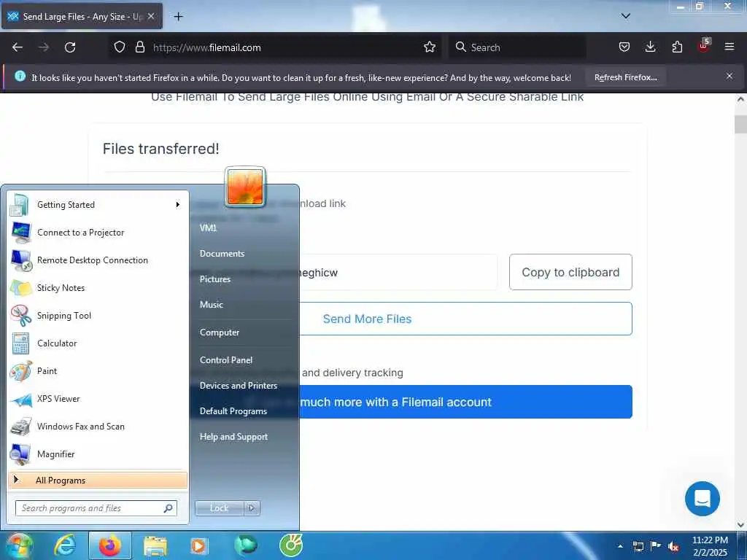Open the green circular taskbar app icon
This screenshot has height=560, width=747.
(290, 545)
